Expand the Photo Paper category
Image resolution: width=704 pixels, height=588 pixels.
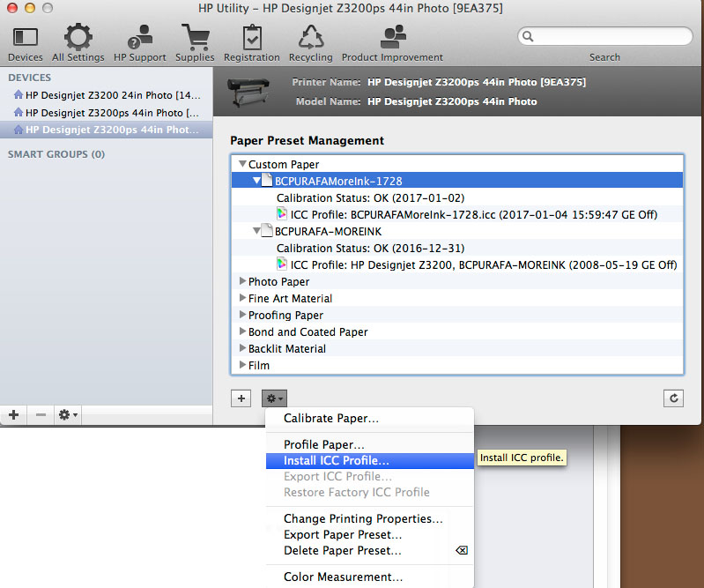[x=242, y=282]
